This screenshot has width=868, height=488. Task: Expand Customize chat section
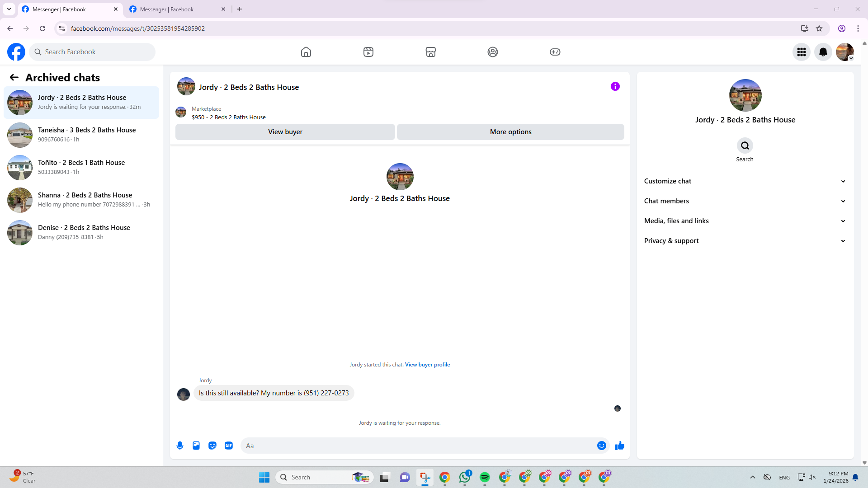744,181
